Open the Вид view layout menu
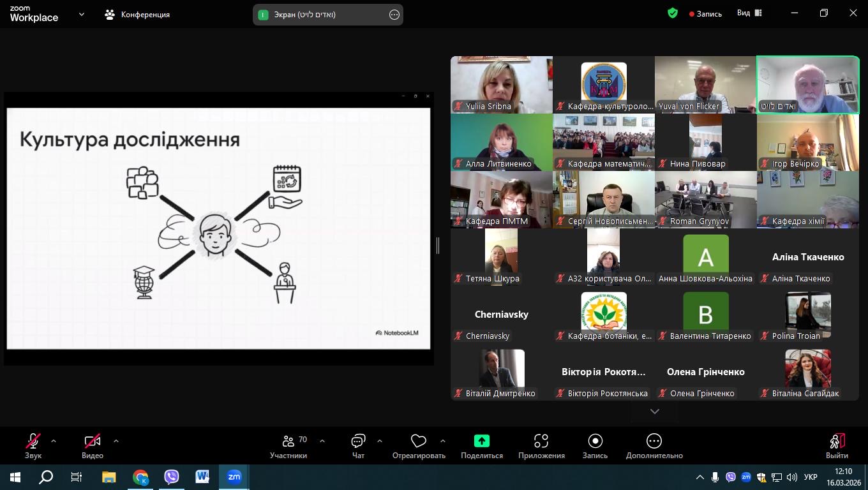Image resolution: width=868 pixels, height=490 pixels. (x=749, y=13)
